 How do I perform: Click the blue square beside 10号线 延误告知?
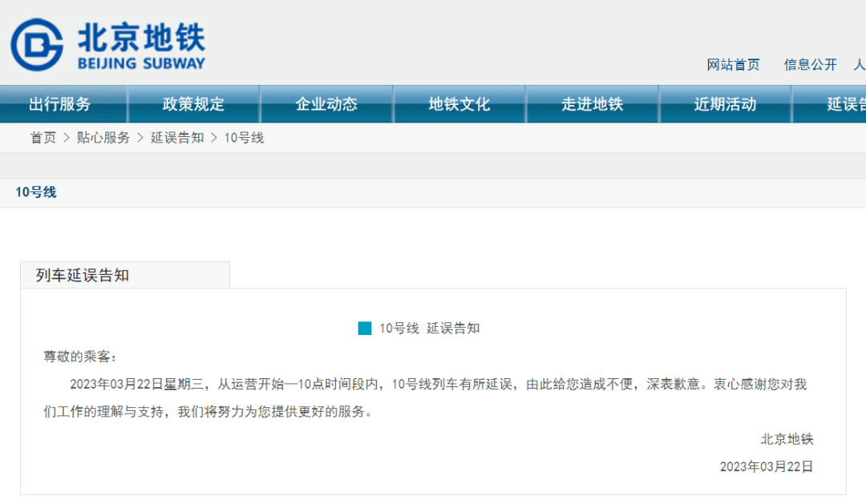(x=365, y=329)
